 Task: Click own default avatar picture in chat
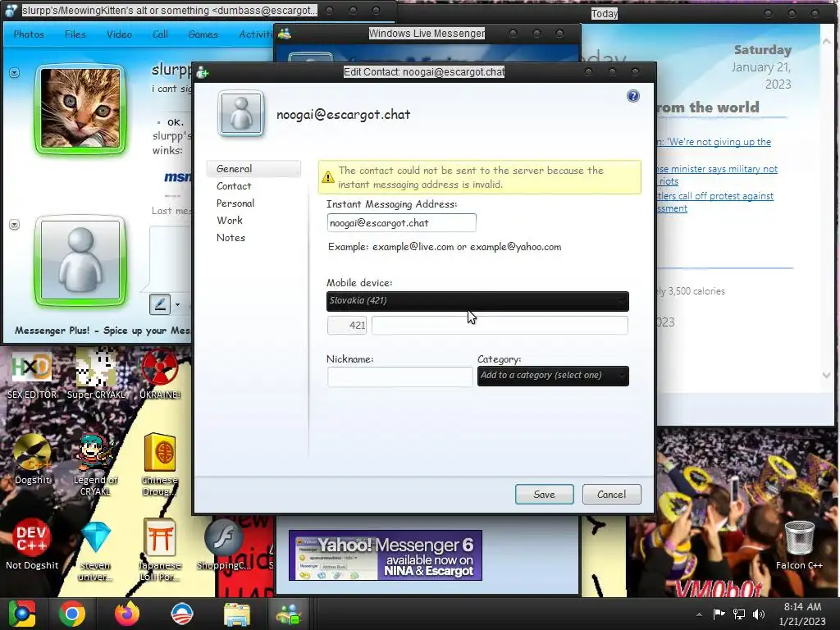click(80, 260)
